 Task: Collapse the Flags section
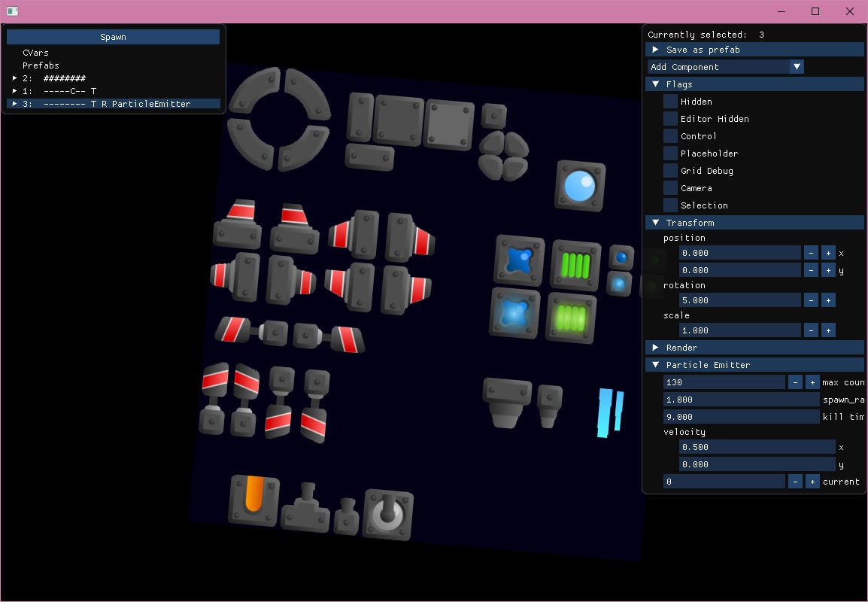[754, 84]
